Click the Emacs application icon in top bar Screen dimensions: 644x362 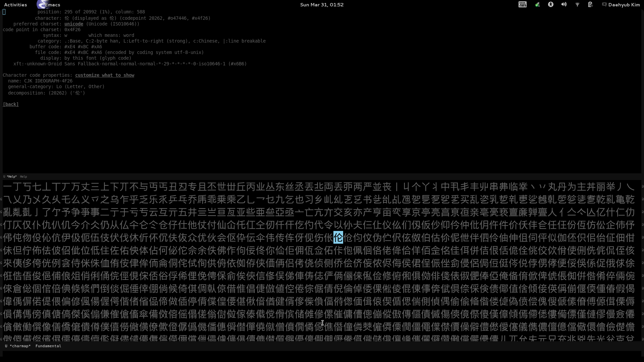coord(42,5)
